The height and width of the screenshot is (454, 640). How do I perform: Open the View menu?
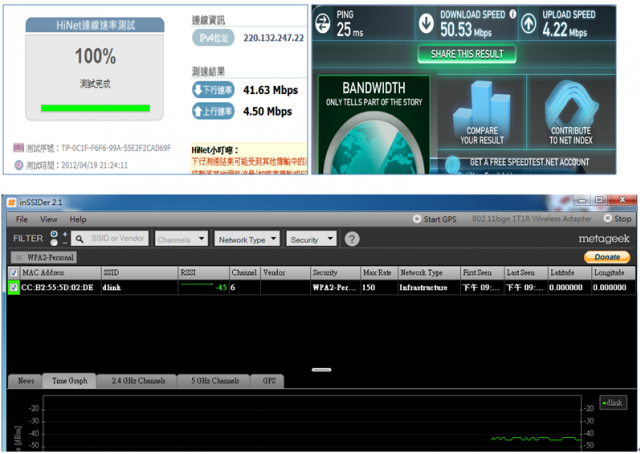pyautogui.click(x=48, y=219)
